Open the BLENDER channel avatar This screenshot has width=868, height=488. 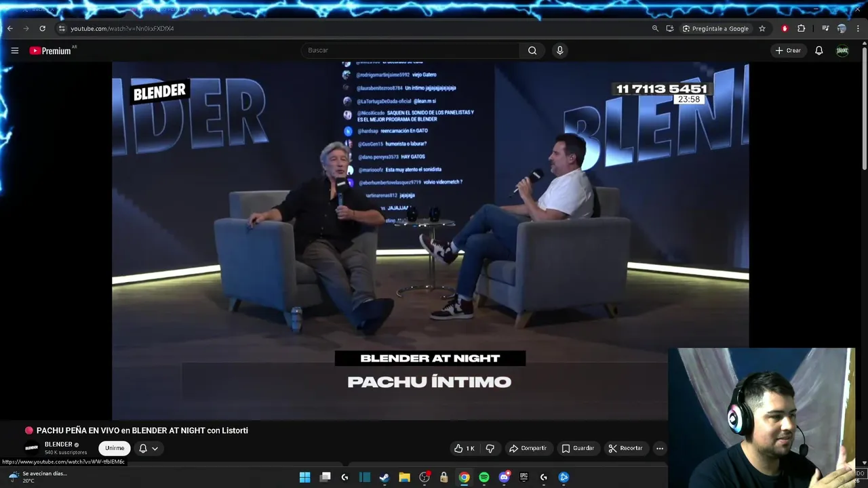coord(32,448)
